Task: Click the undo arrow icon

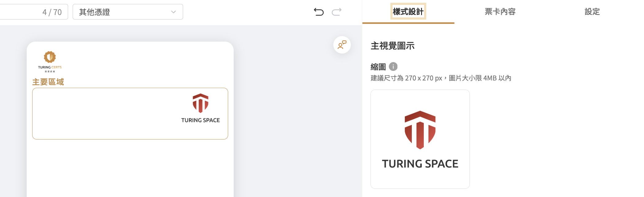Action: tap(319, 12)
